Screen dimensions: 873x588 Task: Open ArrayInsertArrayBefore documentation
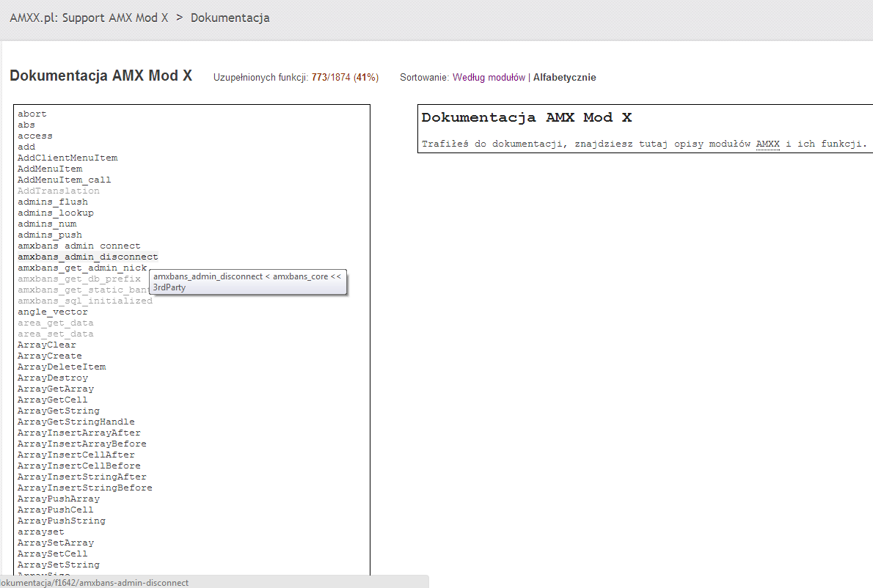(x=82, y=444)
